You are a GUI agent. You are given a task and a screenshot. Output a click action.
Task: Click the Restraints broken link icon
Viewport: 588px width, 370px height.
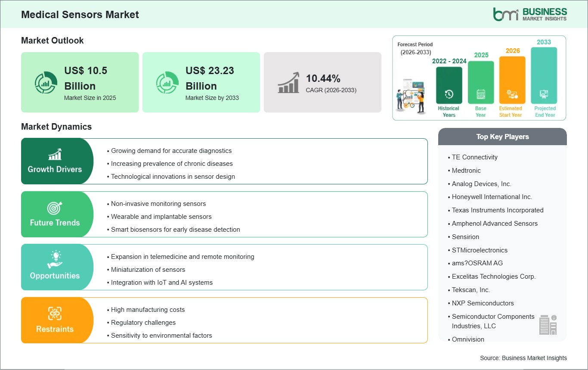(55, 313)
